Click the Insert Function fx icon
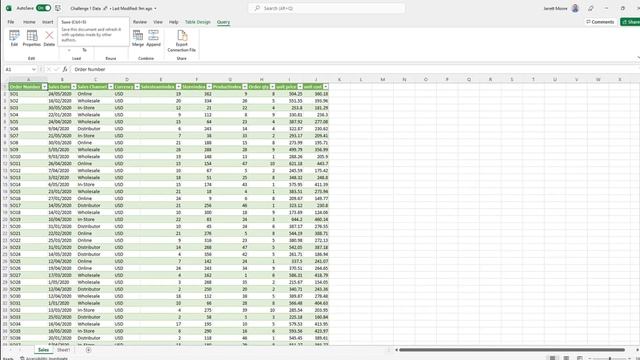 tap(65, 69)
